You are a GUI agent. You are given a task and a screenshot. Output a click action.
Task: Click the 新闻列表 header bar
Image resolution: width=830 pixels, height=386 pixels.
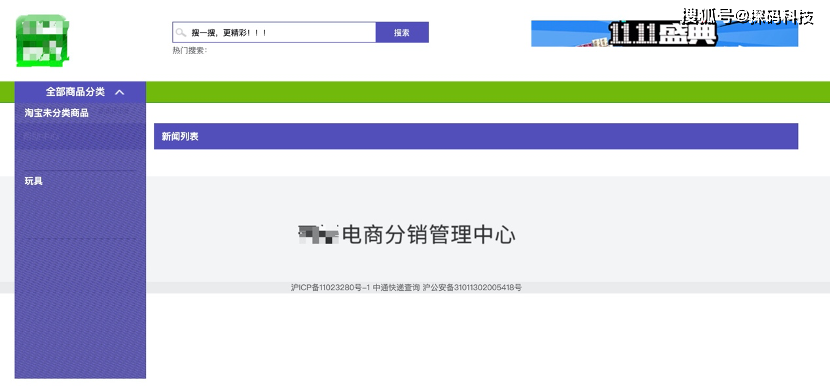pos(476,136)
